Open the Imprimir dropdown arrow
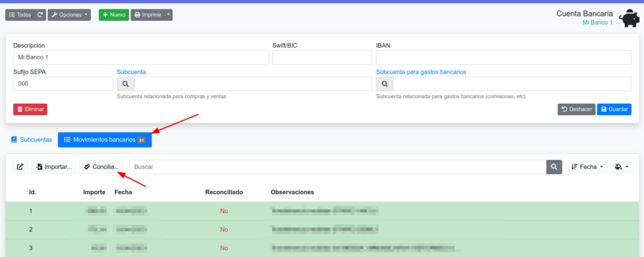The height and width of the screenshot is (257, 644). 169,14
